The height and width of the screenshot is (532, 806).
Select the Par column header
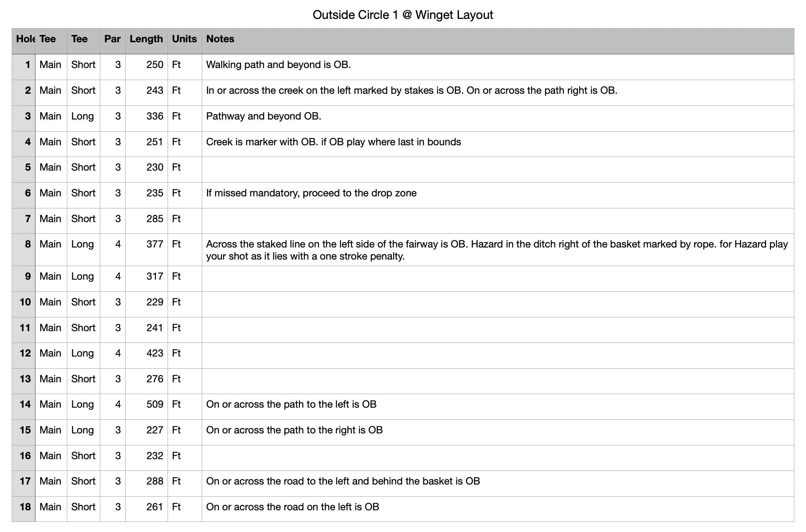pyautogui.click(x=112, y=39)
